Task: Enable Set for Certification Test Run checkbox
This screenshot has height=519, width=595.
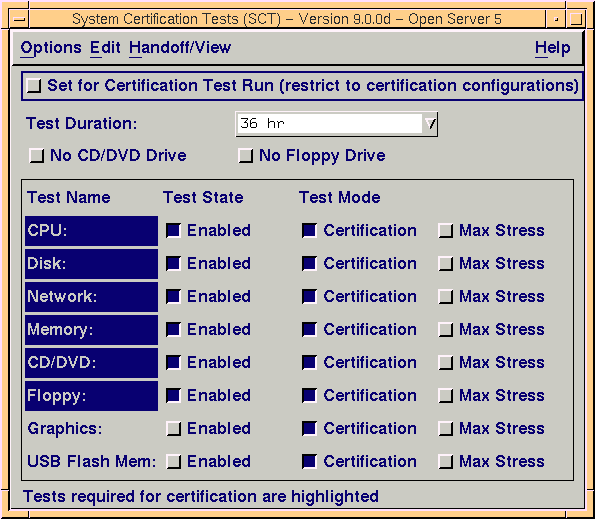Action: (33, 86)
